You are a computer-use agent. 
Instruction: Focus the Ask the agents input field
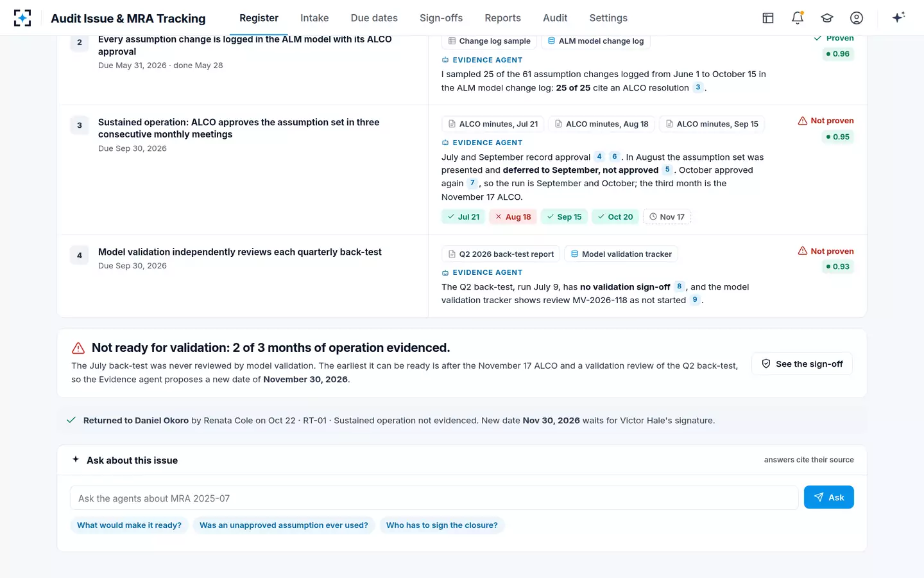434,498
